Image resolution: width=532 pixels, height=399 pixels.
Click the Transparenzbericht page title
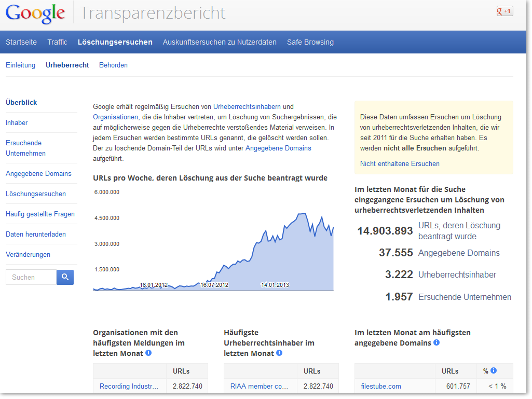(153, 13)
